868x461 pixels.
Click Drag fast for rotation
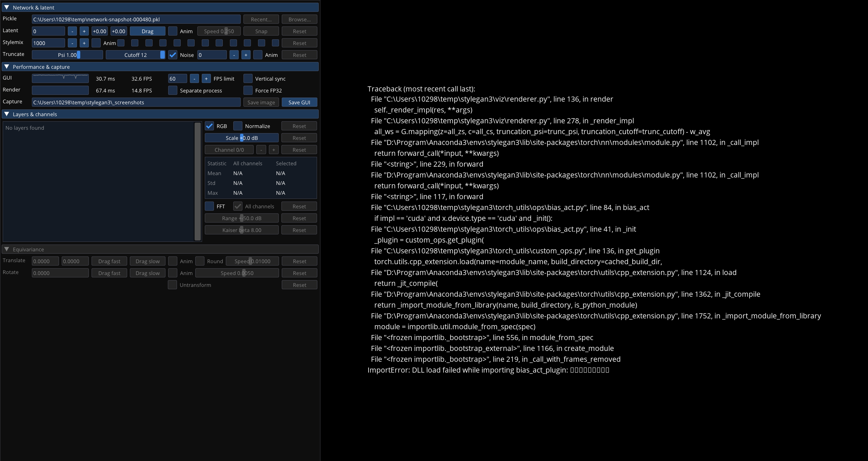109,273
